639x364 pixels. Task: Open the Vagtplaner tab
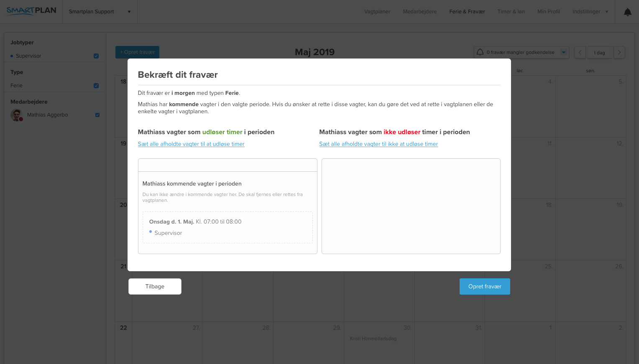click(377, 12)
